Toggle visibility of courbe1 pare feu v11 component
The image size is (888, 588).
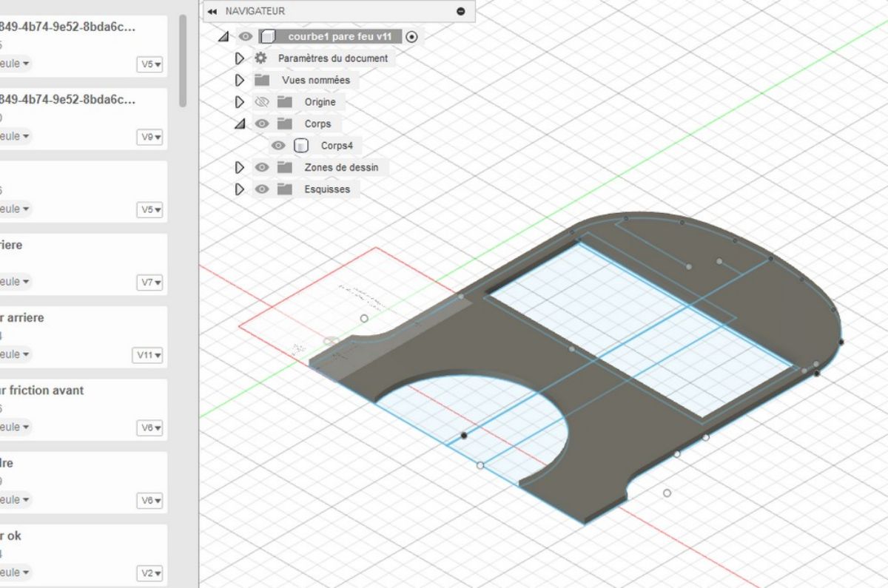(246, 36)
